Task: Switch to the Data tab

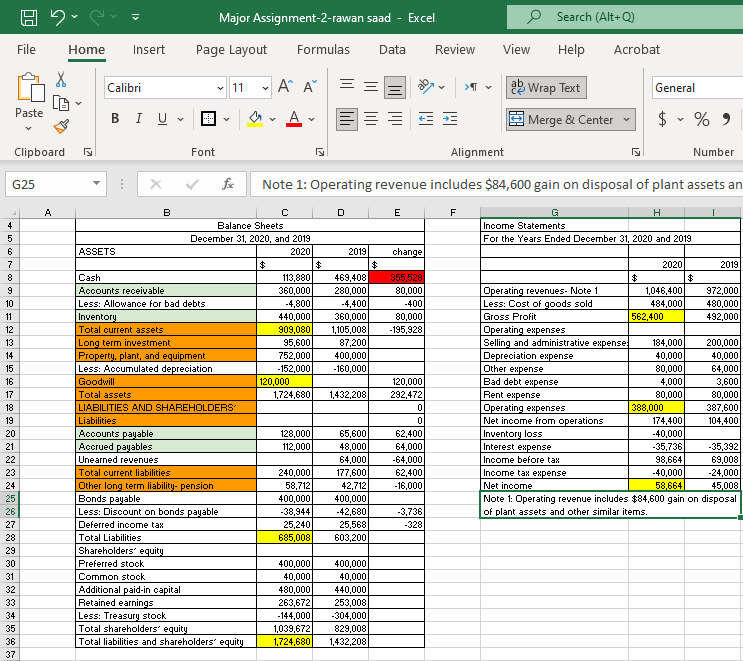Action: pyautogui.click(x=392, y=49)
